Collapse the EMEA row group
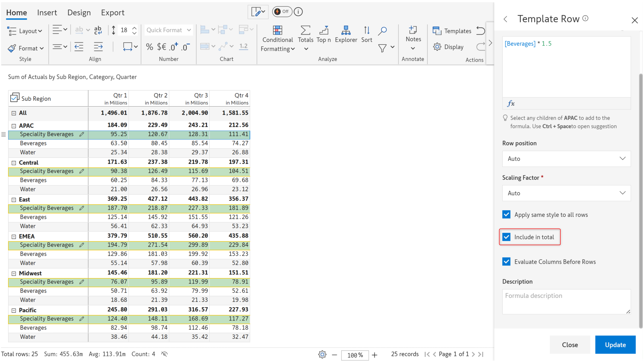Image resolution: width=644 pixels, height=362 pixels. click(14, 236)
